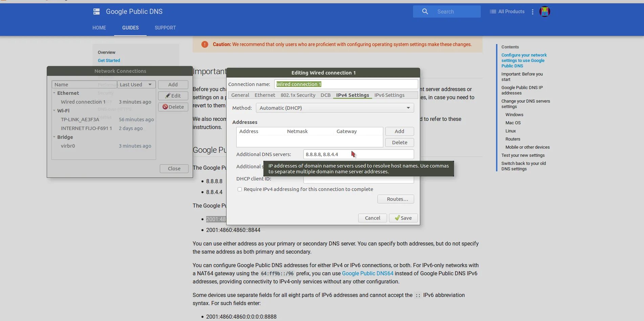Click the 8.8.8.8 bullet text on page
644x321 pixels.
[x=214, y=181]
